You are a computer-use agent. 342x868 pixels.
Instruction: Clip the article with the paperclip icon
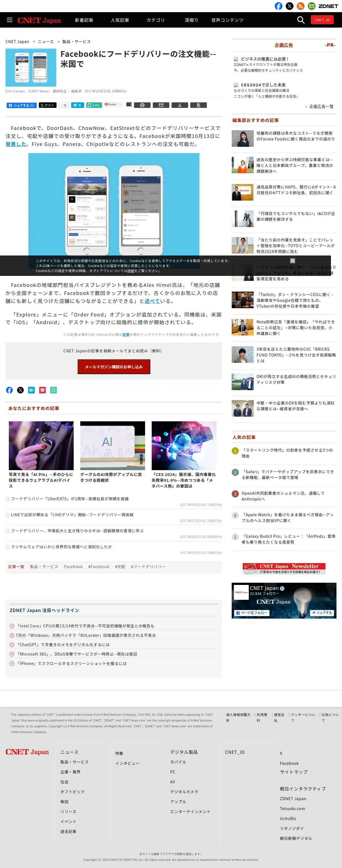[199, 105]
